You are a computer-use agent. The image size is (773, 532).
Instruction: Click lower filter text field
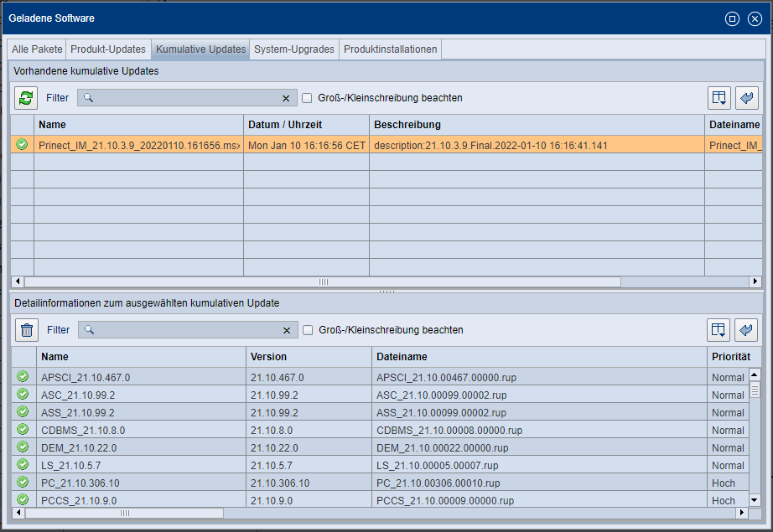click(x=189, y=329)
